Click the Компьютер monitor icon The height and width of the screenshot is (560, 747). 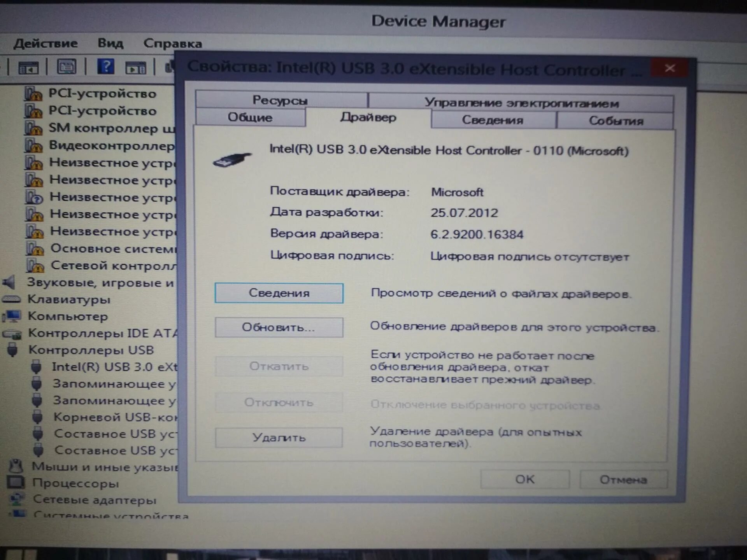12,316
